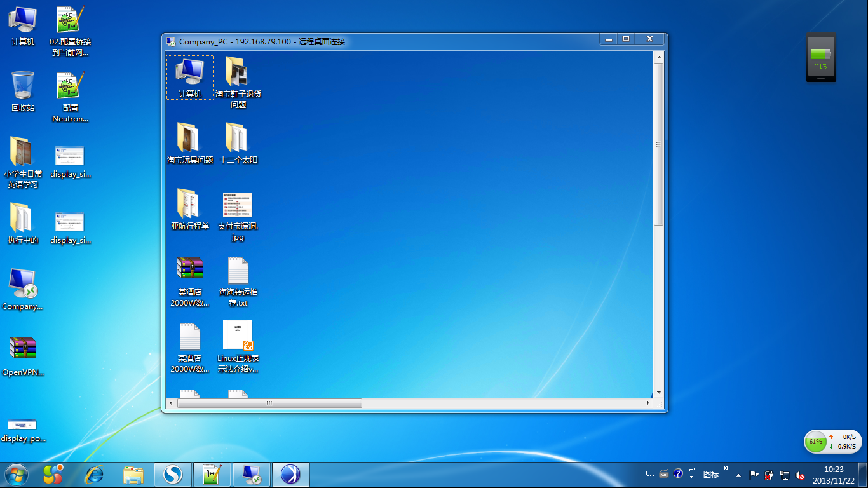Switch to the Remote Desktop taskbar item

251,475
